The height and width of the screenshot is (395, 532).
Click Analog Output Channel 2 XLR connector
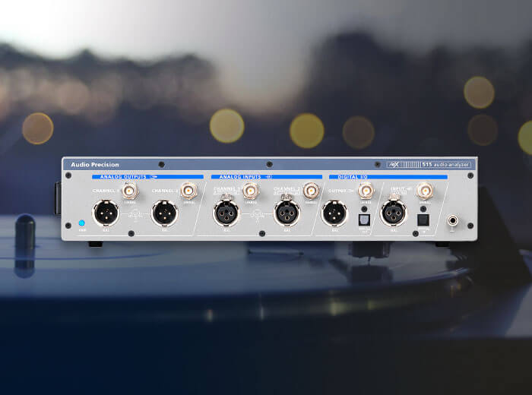pos(164,213)
